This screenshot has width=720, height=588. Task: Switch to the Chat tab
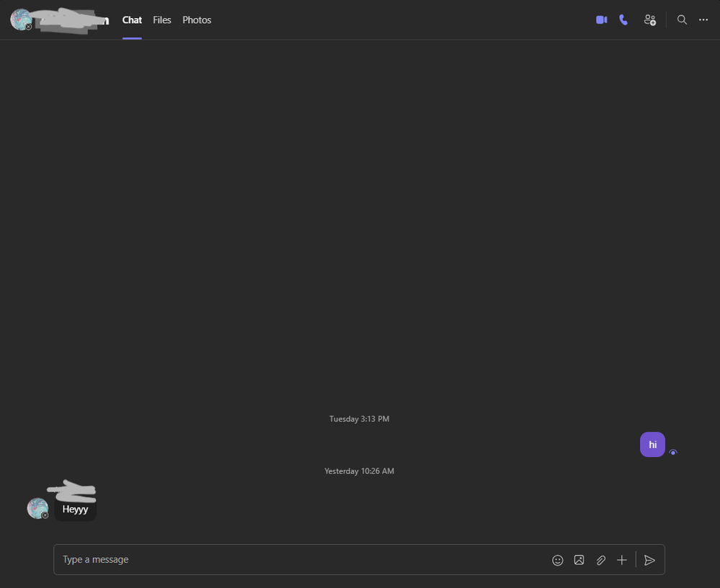[132, 19]
